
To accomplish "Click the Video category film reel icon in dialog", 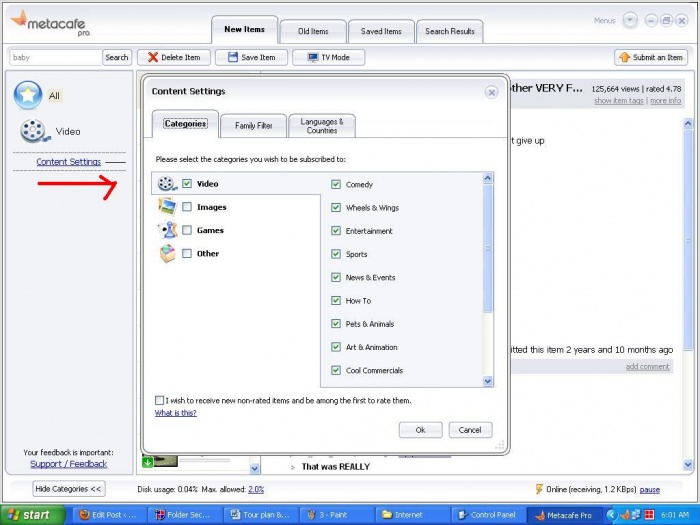I will pyautogui.click(x=166, y=183).
